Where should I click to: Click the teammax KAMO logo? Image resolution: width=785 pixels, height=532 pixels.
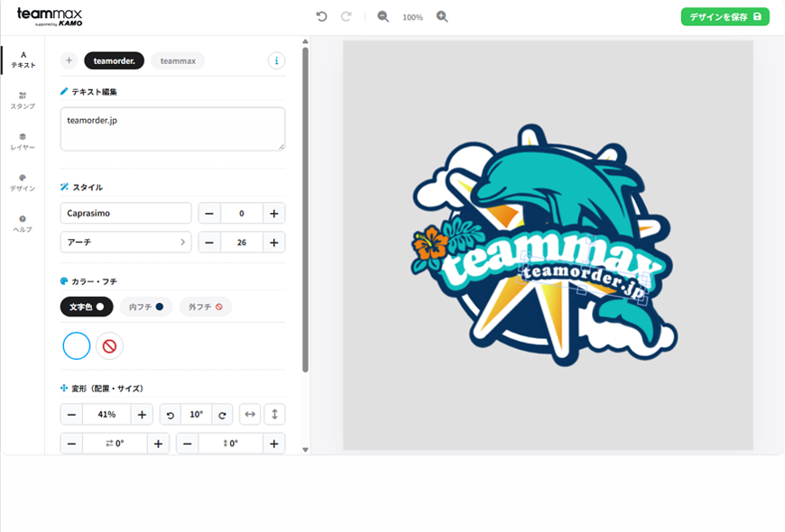[x=50, y=16]
